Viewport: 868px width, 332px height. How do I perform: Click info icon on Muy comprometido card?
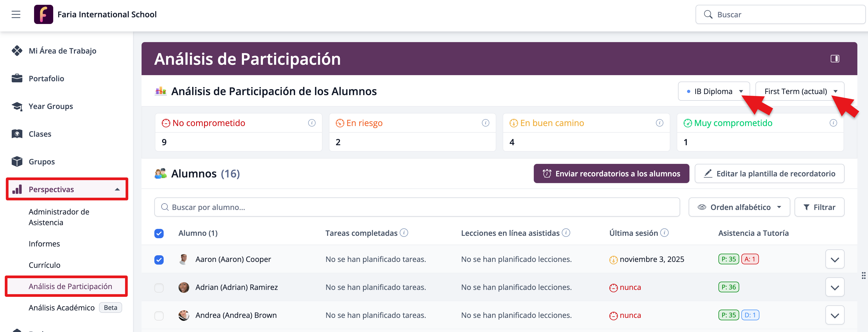click(833, 123)
